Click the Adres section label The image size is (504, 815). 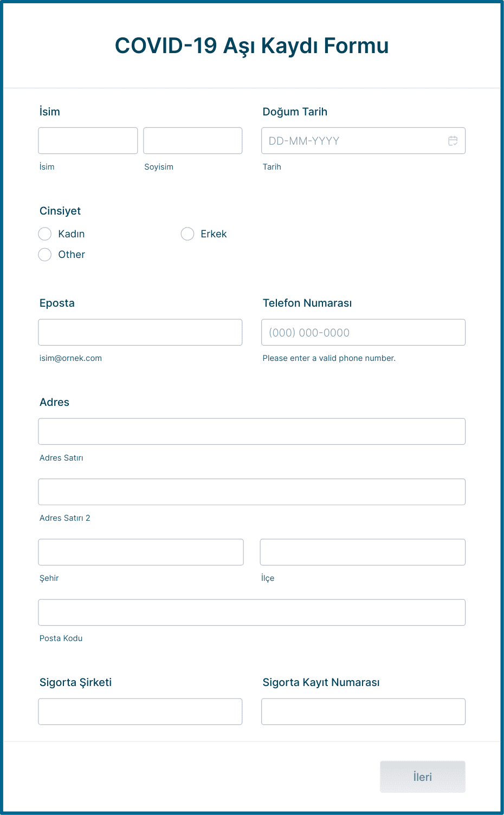pyautogui.click(x=54, y=402)
